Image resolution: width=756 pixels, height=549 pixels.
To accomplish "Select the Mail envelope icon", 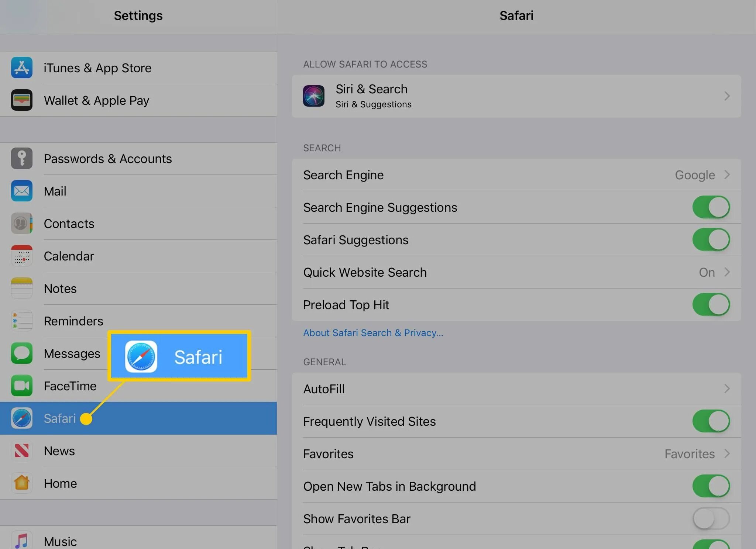I will 22,191.
